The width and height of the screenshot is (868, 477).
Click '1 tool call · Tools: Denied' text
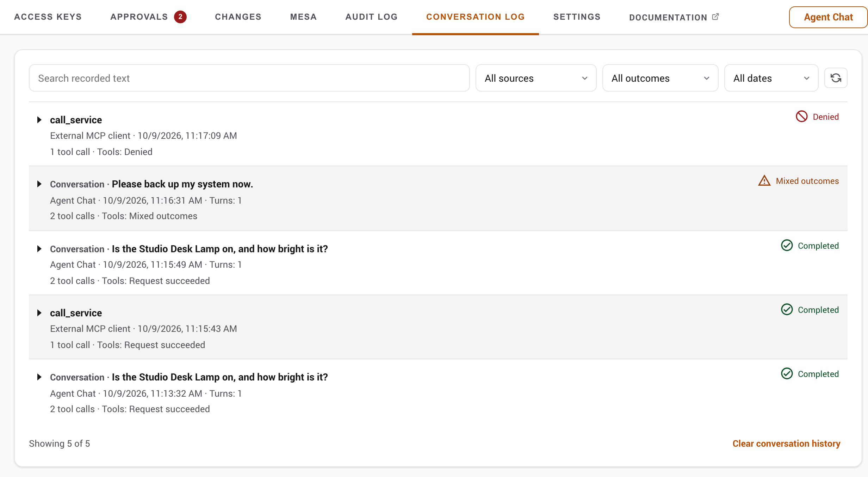[101, 152]
